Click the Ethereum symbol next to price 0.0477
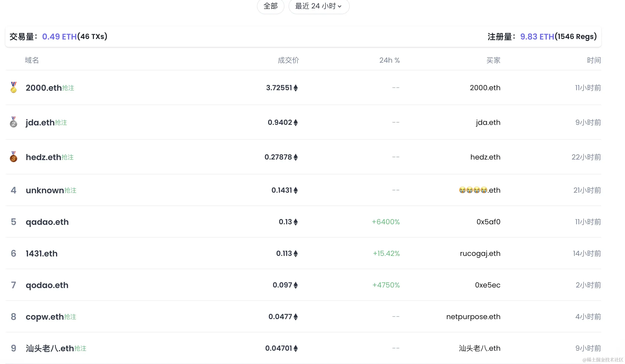This screenshot has width=625, height=364. tap(296, 317)
